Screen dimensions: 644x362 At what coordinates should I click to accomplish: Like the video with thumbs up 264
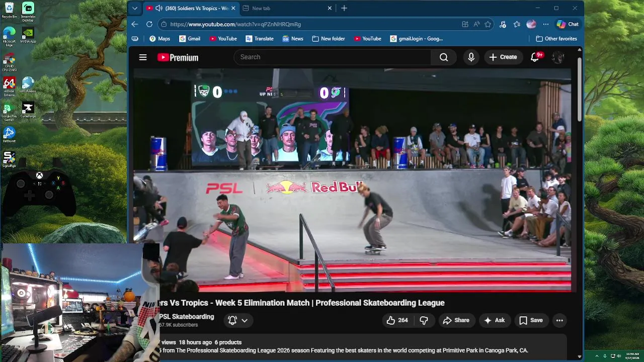pyautogui.click(x=397, y=320)
